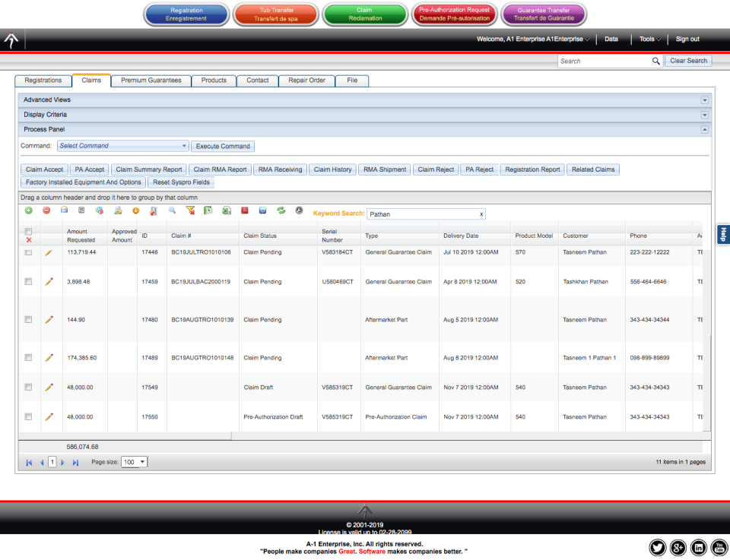Open the Twitter social icon
Image resolution: width=730 pixels, height=560 pixels.
pos(657,548)
